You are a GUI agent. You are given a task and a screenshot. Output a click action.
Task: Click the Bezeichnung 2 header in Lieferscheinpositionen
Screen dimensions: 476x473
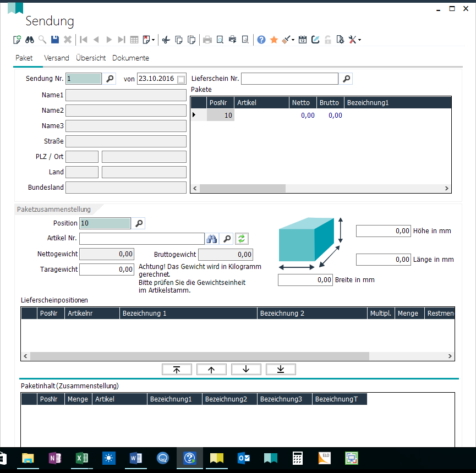tap(312, 313)
